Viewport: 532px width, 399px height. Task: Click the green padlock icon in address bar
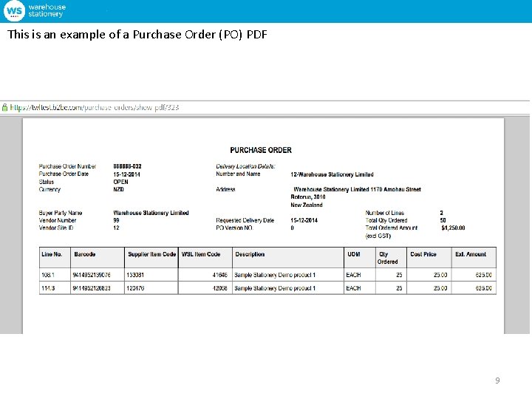4,108
